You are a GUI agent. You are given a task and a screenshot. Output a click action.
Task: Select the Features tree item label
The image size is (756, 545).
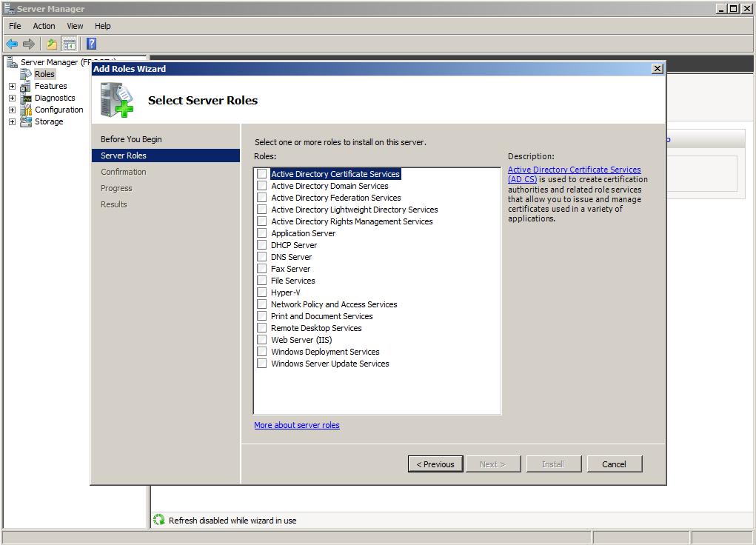pyautogui.click(x=50, y=86)
